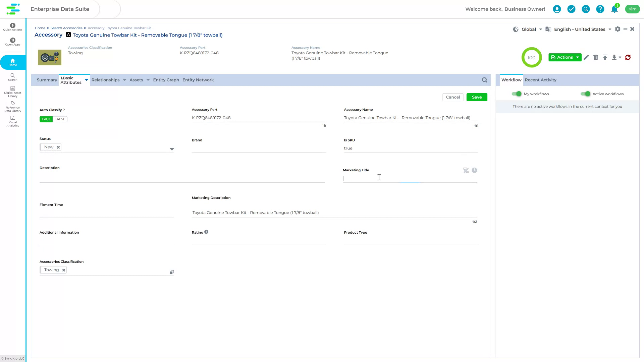This screenshot has width=644, height=362.
Task: Click the red refresh icon
Action: click(x=628, y=57)
